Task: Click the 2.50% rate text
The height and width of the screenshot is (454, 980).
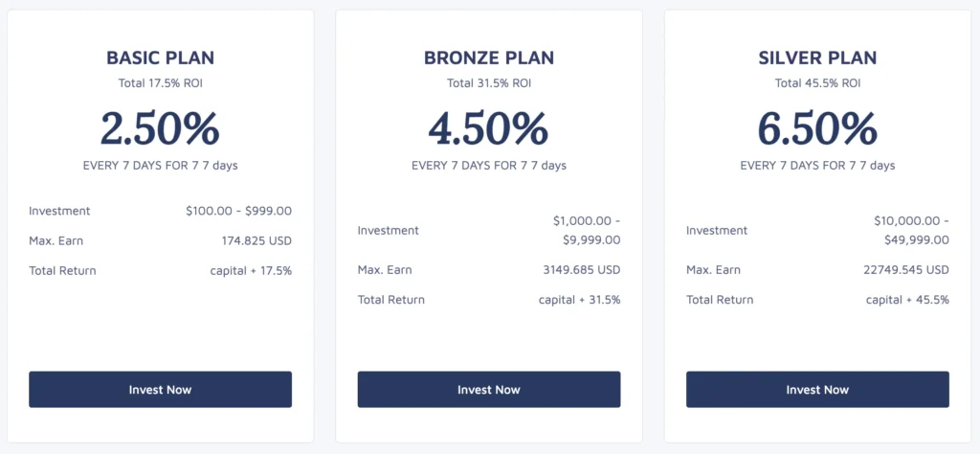Action: click(x=160, y=128)
